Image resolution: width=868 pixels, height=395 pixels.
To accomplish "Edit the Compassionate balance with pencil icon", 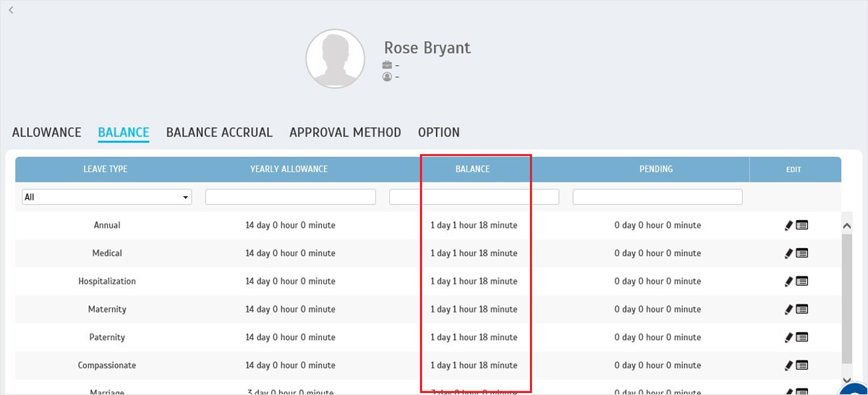I will [789, 366].
